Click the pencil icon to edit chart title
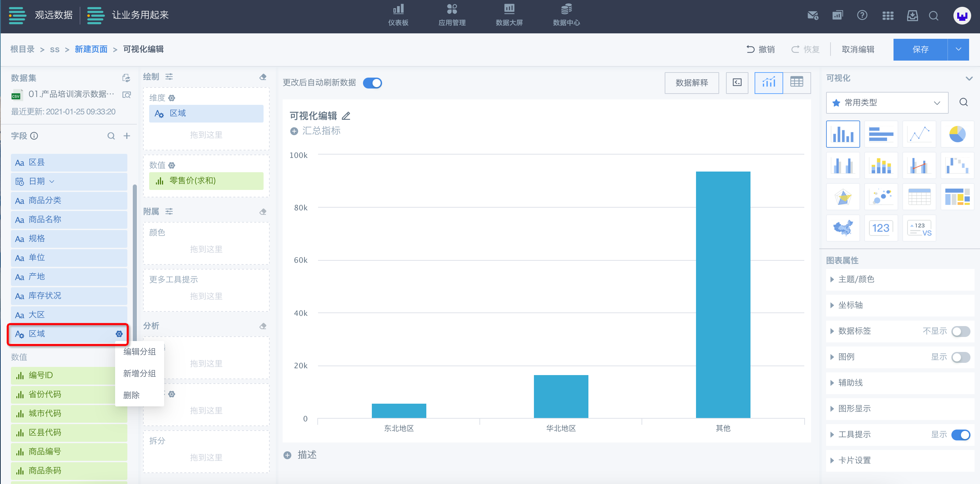The width and height of the screenshot is (980, 484). click(x=346, y=116)
